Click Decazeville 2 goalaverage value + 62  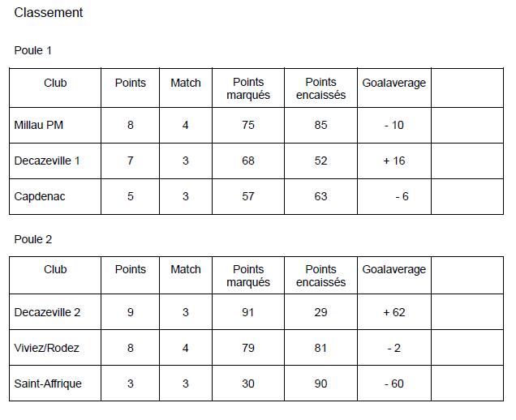click(393, 312)
